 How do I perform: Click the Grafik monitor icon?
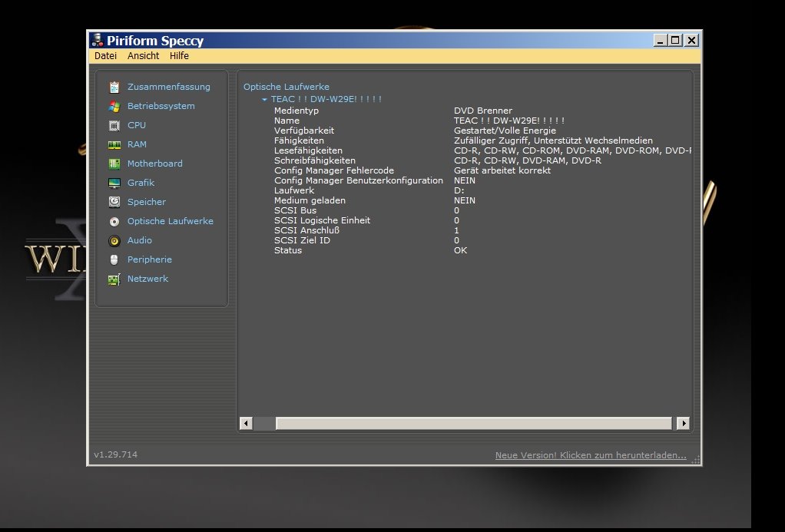(114, 183)
